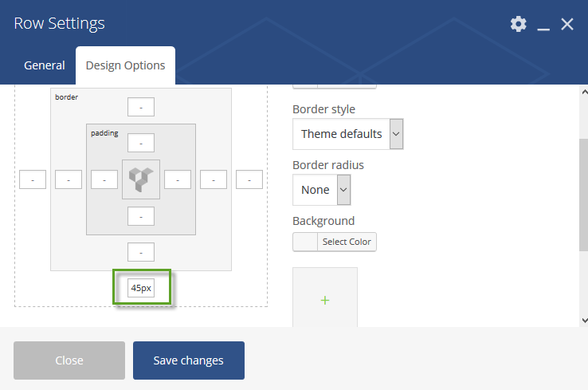Open the Border radius None dropdown

tap(322, 190)
